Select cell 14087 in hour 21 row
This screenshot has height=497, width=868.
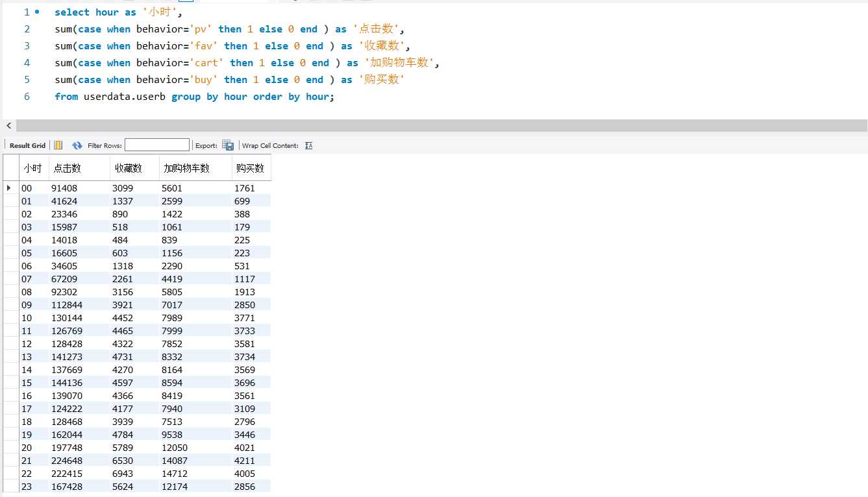(x=195, y=461)
